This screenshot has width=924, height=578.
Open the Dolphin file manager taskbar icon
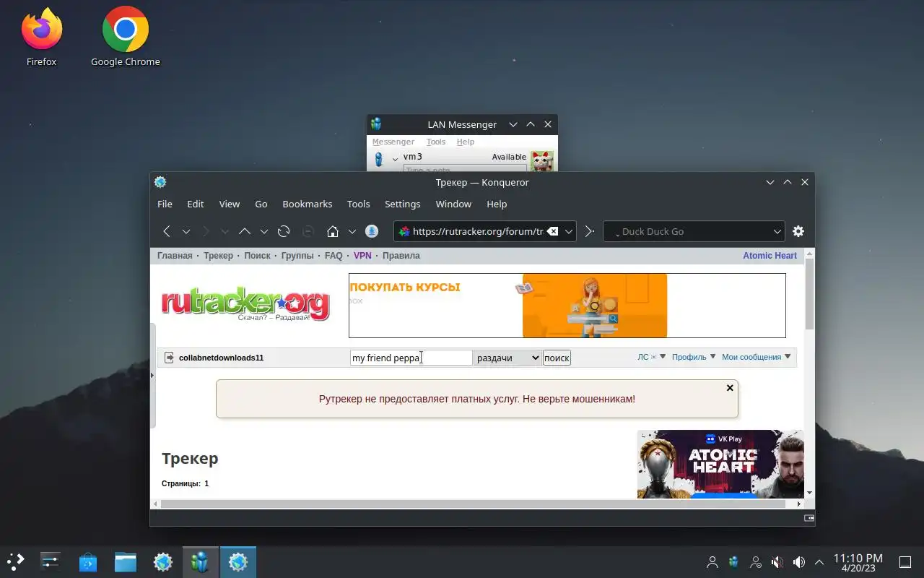tap(126, 561)
